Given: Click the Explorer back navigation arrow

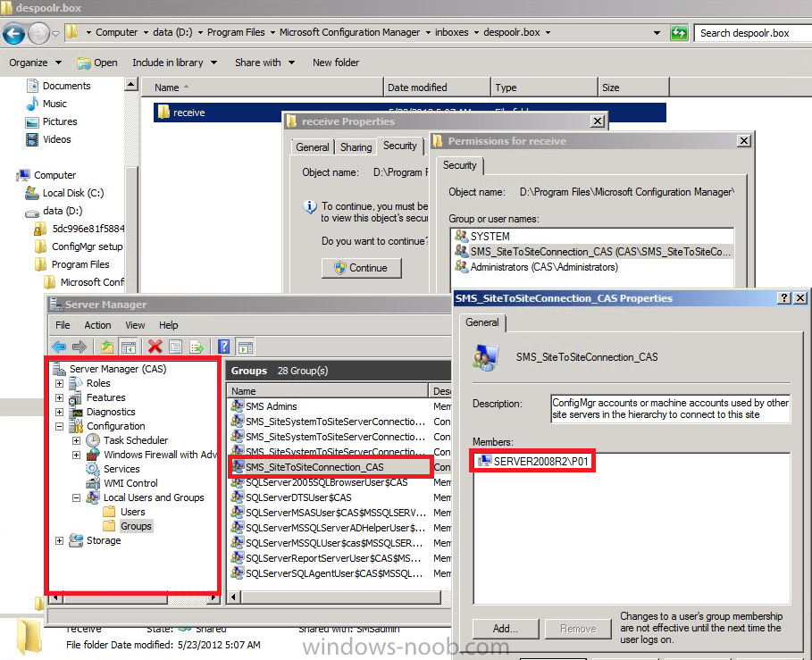Looking at the screenshot, I should pyautogui.click(x=14, y=34).
